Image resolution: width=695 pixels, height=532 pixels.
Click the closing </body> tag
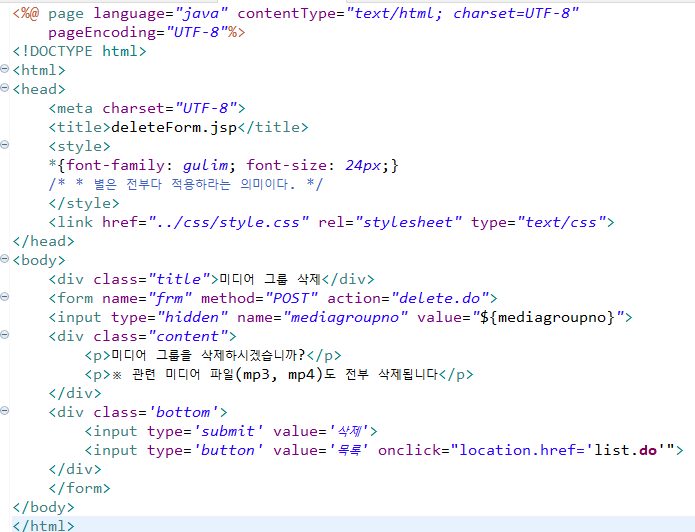(x=43, y=508)
